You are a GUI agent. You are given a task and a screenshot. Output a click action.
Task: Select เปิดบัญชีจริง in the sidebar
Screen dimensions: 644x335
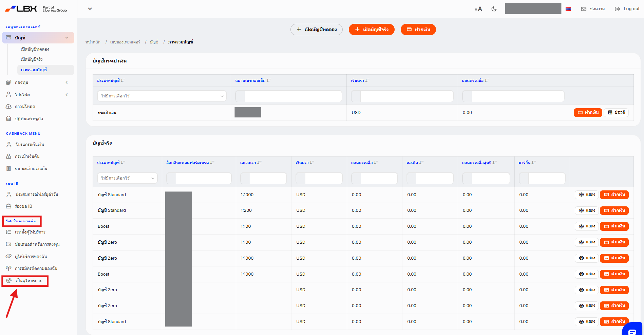[x=32, y=59]
